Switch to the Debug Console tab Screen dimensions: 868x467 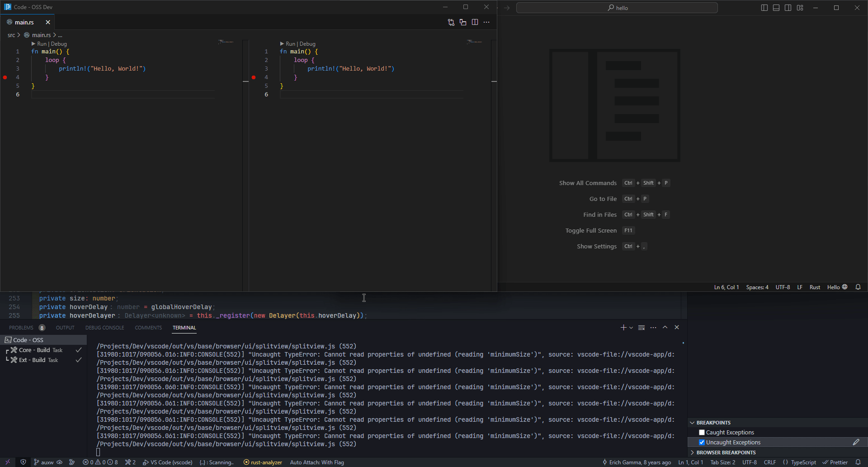[x=104, y=328]
